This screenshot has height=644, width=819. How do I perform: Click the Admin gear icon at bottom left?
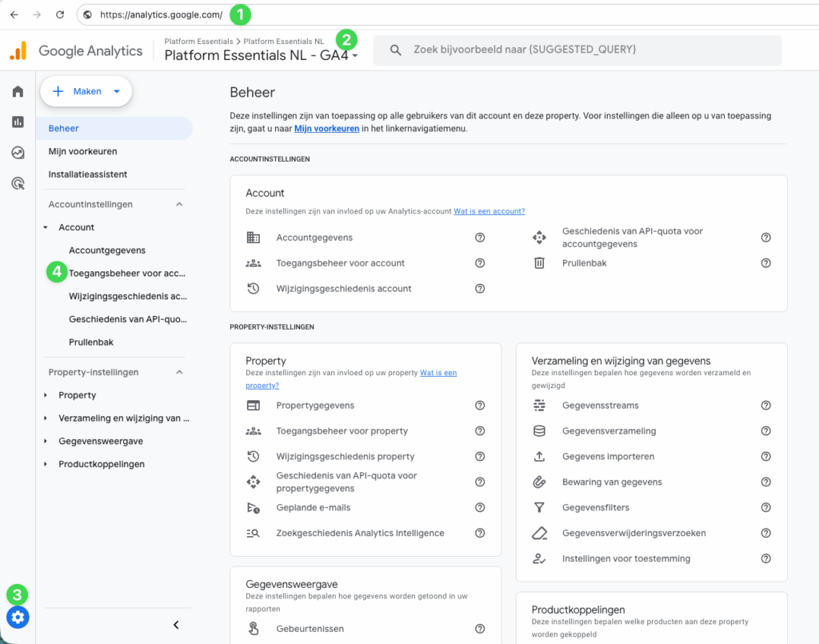coord(17,617)
